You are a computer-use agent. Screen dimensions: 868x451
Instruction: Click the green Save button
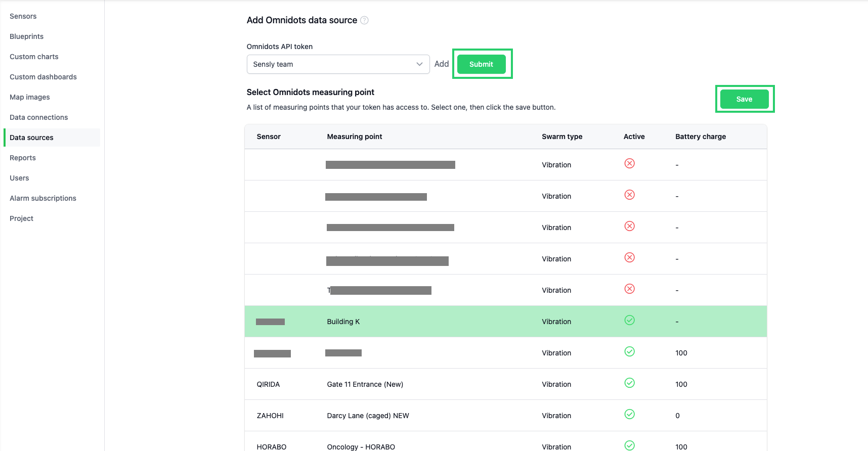tap(745, 99)
